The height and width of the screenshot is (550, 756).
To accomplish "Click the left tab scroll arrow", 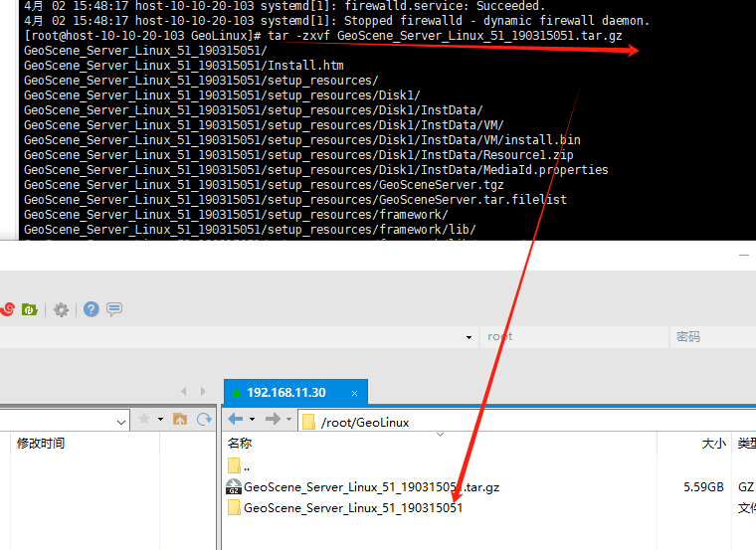I will (x=184, y=392).
